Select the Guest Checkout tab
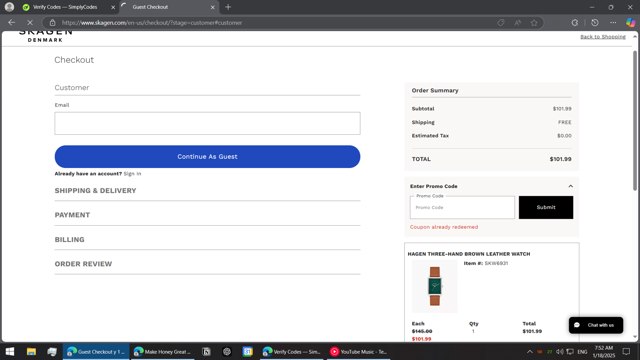Image resolution: width=640 pixels, height=360 pixels. pyautogui.click(x=150, y=7)
